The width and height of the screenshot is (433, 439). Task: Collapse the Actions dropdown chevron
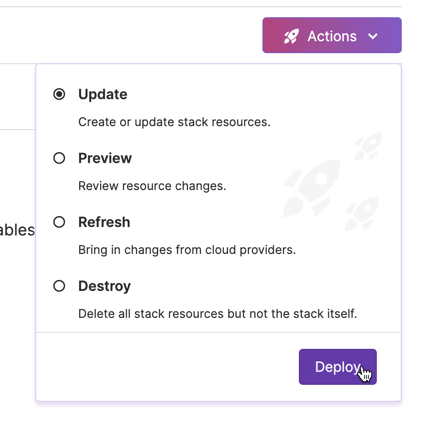click(373, 36)
